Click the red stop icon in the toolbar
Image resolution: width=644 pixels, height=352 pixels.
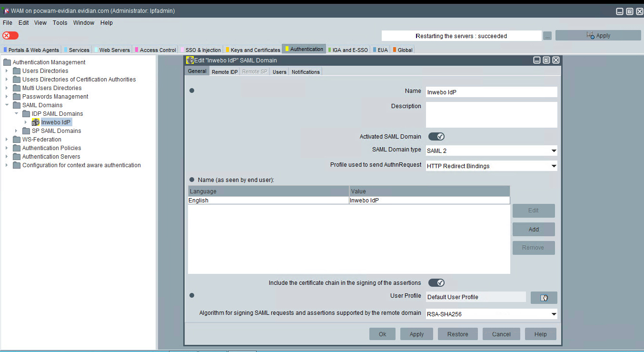point(10,36)
